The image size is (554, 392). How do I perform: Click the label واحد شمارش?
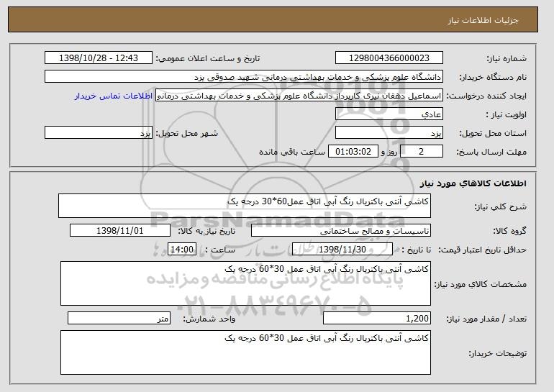(x=209, y=319)
